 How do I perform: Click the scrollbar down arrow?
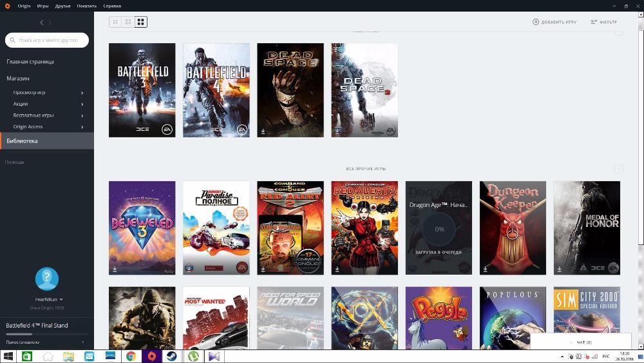pyautogui.click(x=641, y=346)
